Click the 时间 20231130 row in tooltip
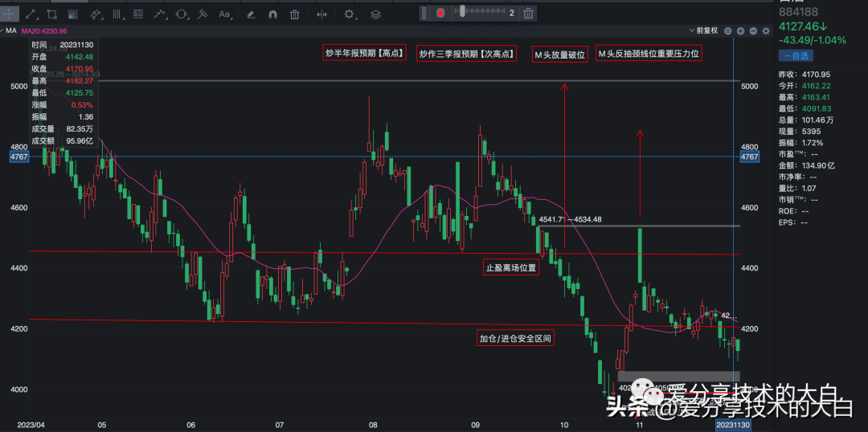Viewport: 868px width, 432px height. click(63, 45)
